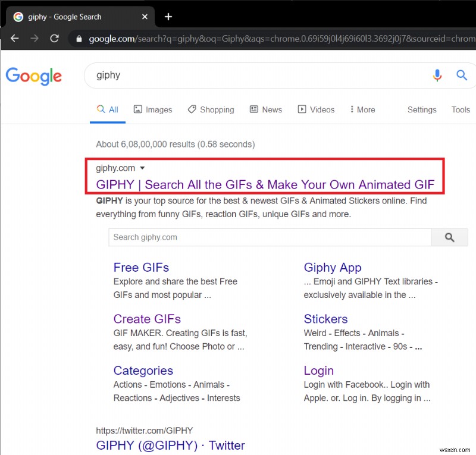Click the giphy.com result URL text
Screen dimensions: 476x455
point(115,168)
